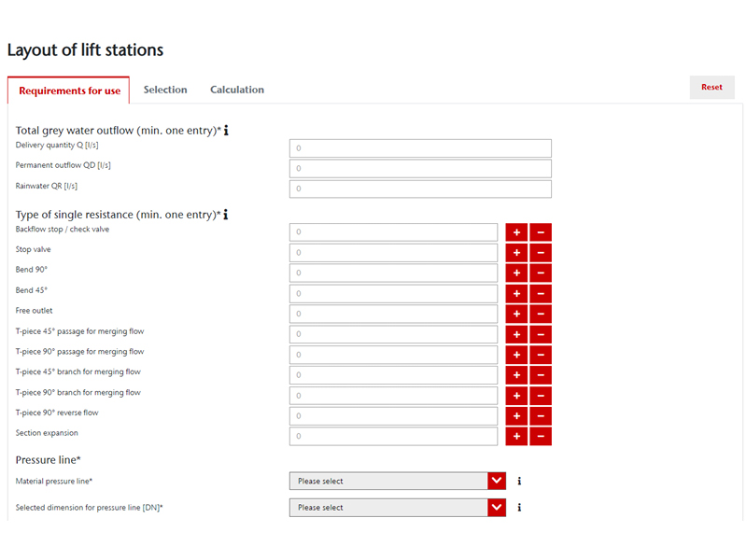Click the Bend 45° input field
The width and height of the screenshot is (747, 560).
pos(393,294)
